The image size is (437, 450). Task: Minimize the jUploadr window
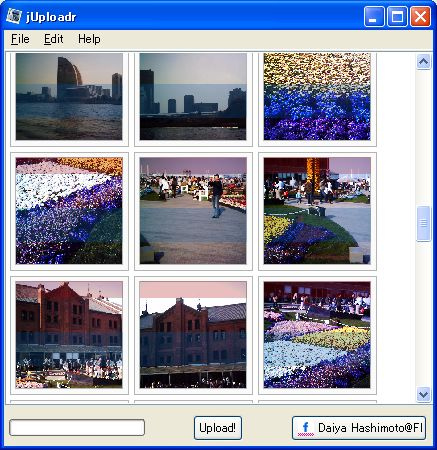click(x=374, y=16)
